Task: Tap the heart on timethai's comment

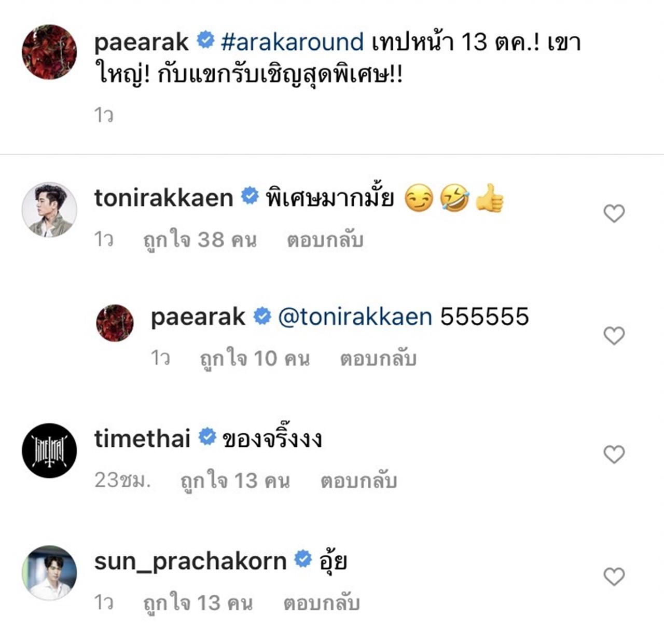Action: [x=614, y=455]
